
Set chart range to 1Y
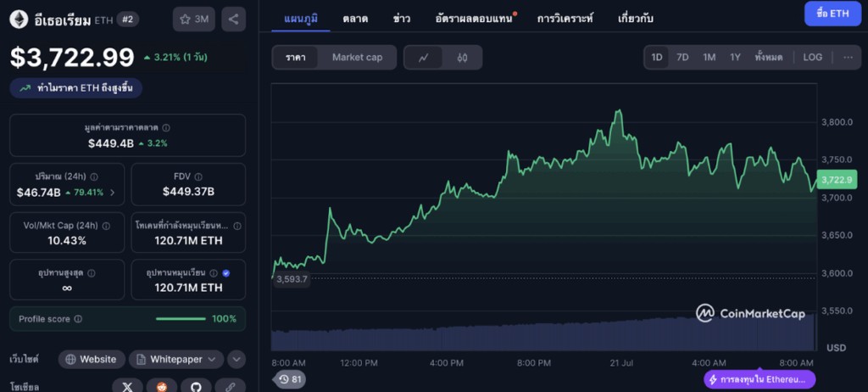click(x=735, y=57)
